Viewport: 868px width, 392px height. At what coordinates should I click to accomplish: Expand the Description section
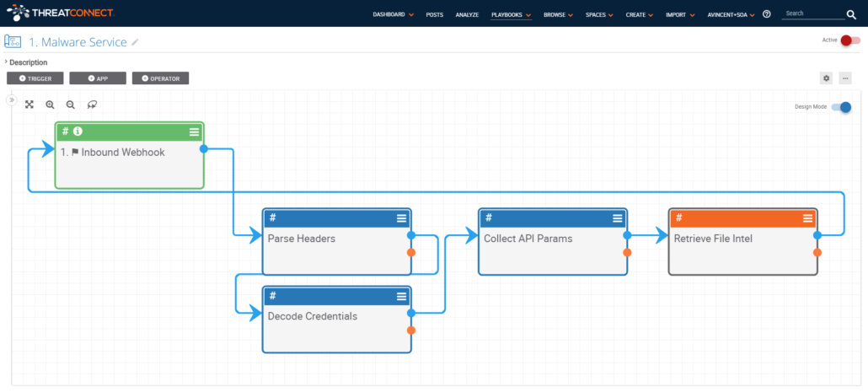click(26, 62)
